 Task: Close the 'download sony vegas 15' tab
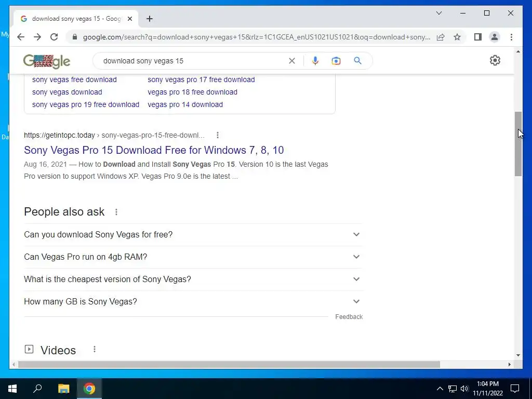click(x=129, y=19)
